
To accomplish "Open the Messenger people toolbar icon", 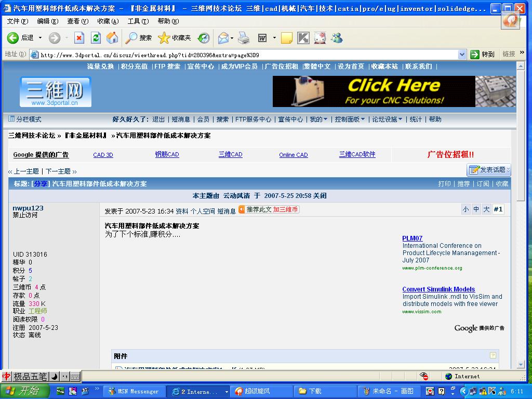I will point(337,38).
